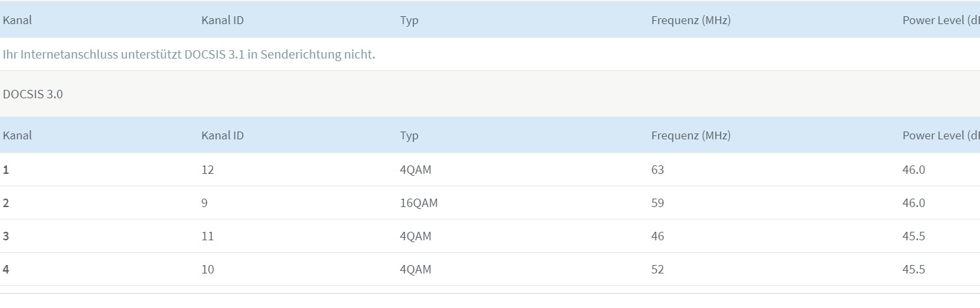Image resolution: width=980 pixels, height=308 pixels.
Task: Click the Frequenz header in DOCSIS 3.0 table
Action: pos(691,135)
